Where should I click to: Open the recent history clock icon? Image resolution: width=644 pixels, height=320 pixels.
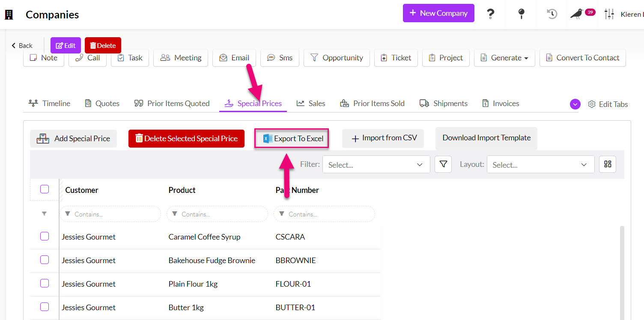552,14
